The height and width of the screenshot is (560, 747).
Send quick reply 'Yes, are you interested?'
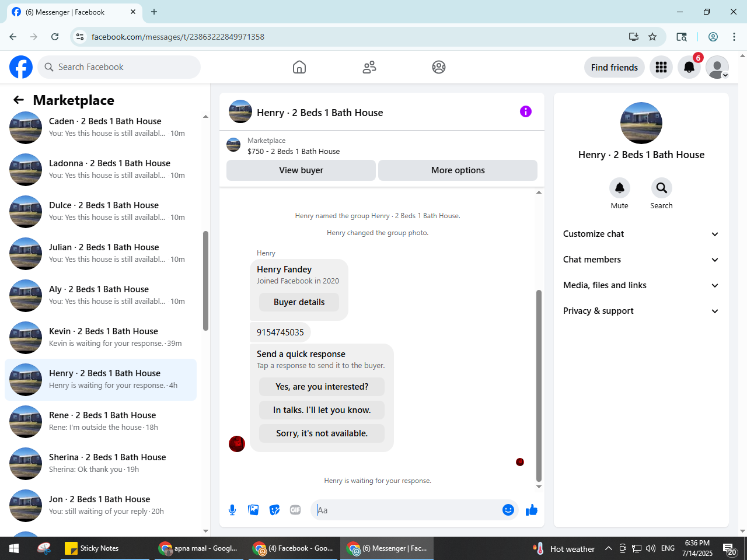tap(322, 387)
